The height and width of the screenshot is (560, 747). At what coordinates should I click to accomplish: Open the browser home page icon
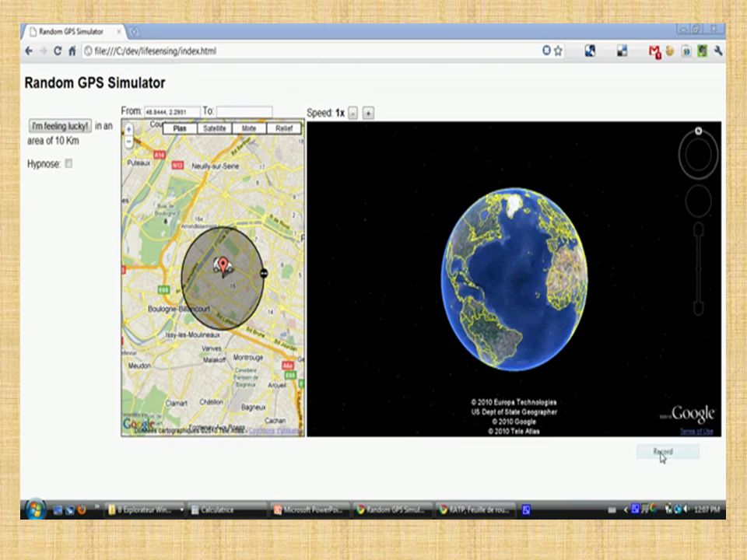[72, 51]
